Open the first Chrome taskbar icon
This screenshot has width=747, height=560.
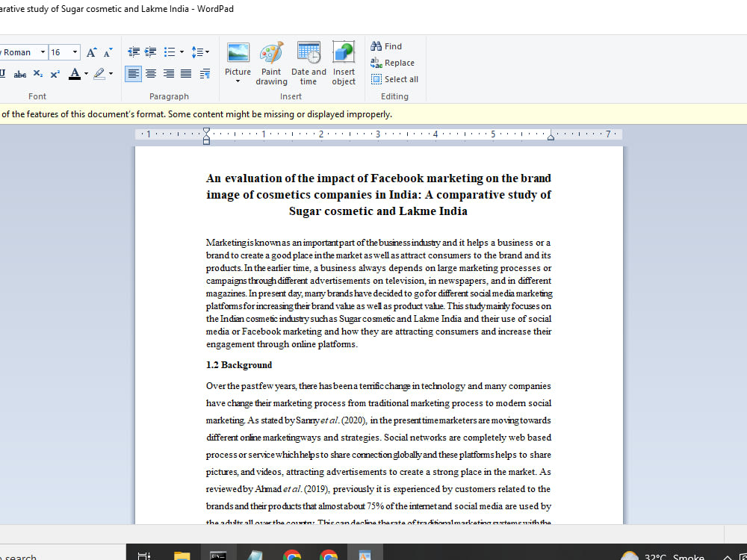point(291,556)
